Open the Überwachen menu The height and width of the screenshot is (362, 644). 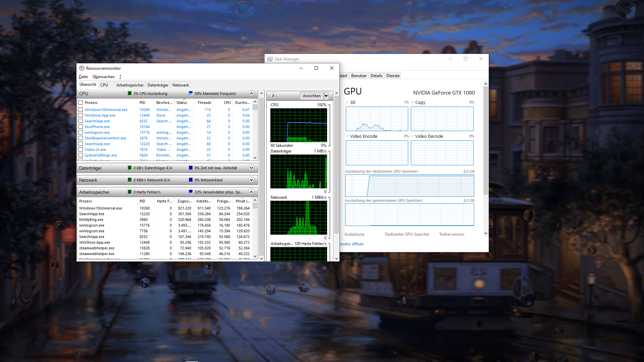click(x=103, y=77)
